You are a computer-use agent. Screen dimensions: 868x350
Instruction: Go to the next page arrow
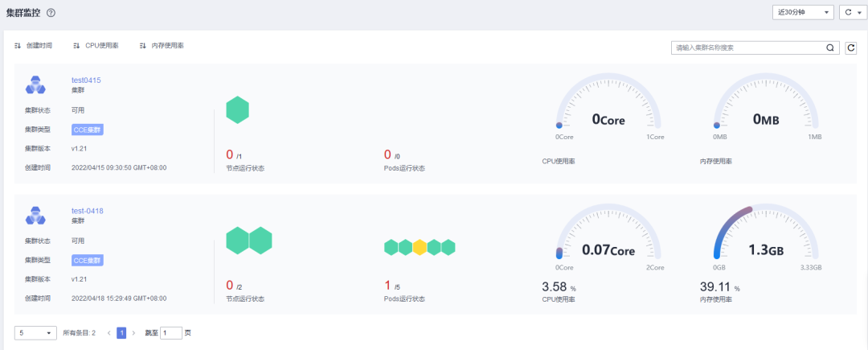[x=134, y=333]
